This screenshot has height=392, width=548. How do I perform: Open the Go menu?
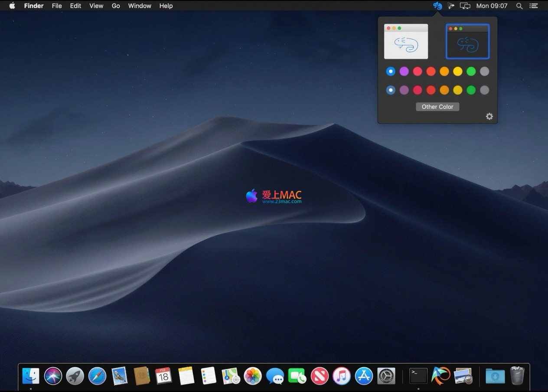coord(116,6)
